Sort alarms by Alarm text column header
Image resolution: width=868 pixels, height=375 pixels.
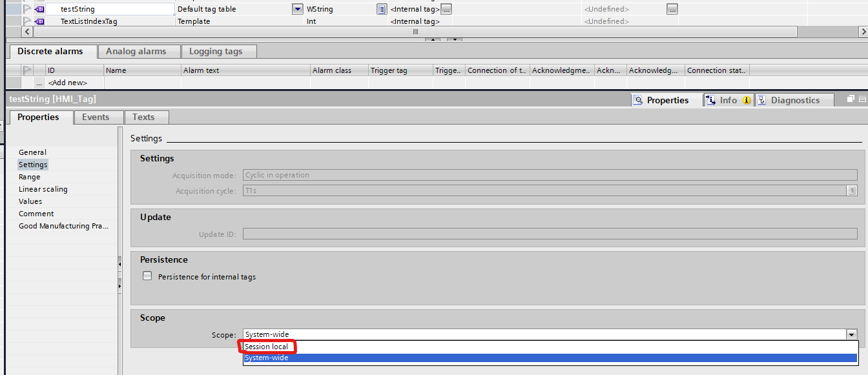(245, 70)
